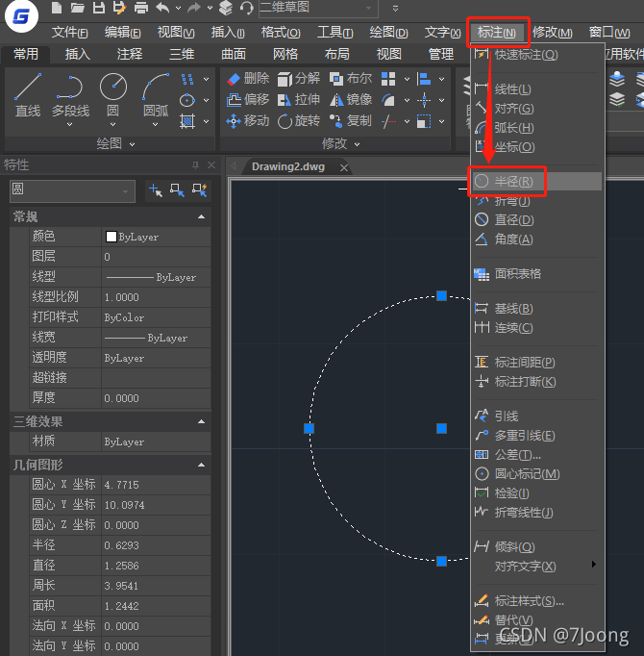Open the 编辑(E) menu

pos(122,32)
